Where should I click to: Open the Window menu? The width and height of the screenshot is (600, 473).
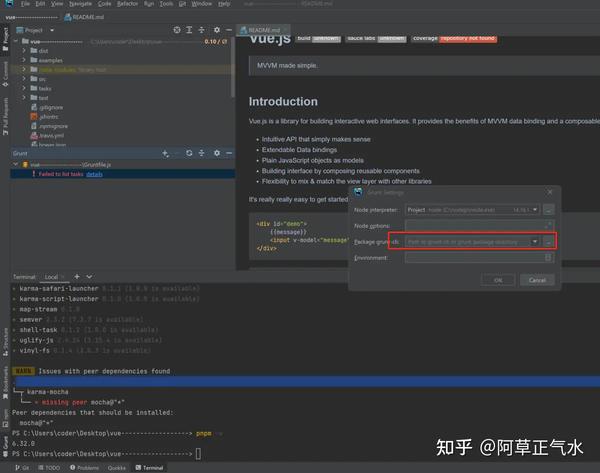coord(201,4)
